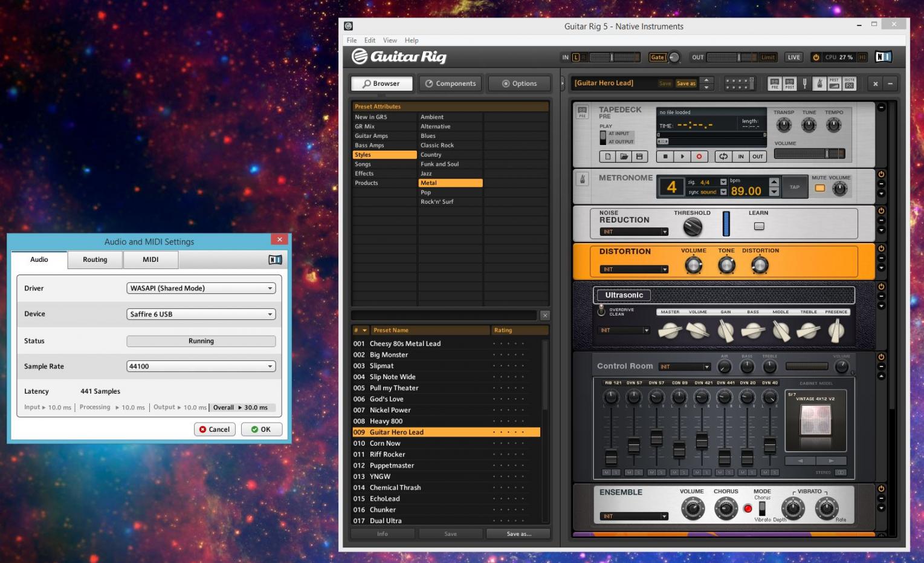Stop Tapedeck playback
924x563 pixels.
pyautogui.click(x=665, y=156)
